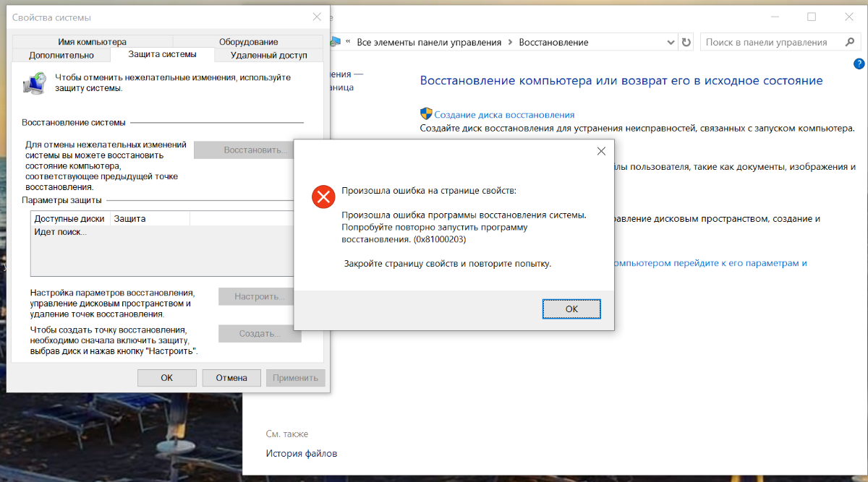Close the Свойства системы window
The height and width of the screenshot is (482, 868).
coord(317,17)
